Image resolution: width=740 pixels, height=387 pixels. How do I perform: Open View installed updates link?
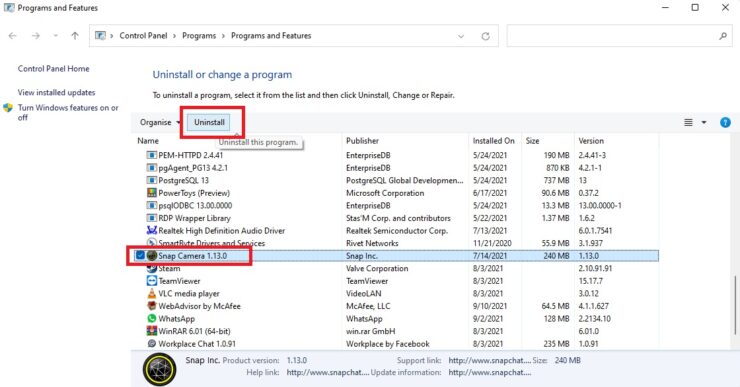(56, 93)
